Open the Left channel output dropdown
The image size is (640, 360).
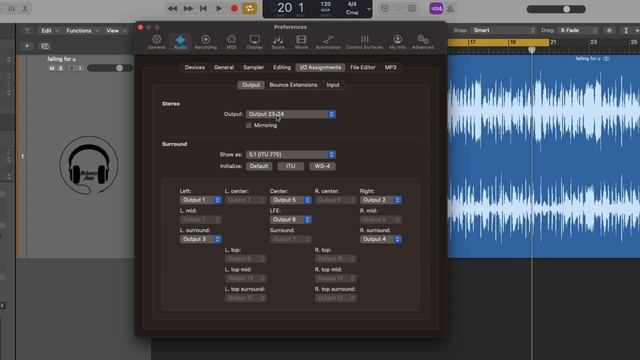tap(200, 200)
